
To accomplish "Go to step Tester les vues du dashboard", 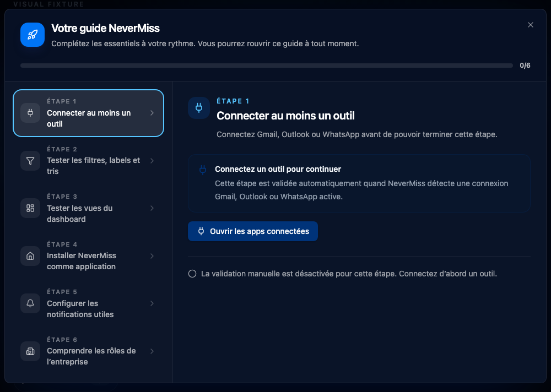I will click(x=89, y=208).
